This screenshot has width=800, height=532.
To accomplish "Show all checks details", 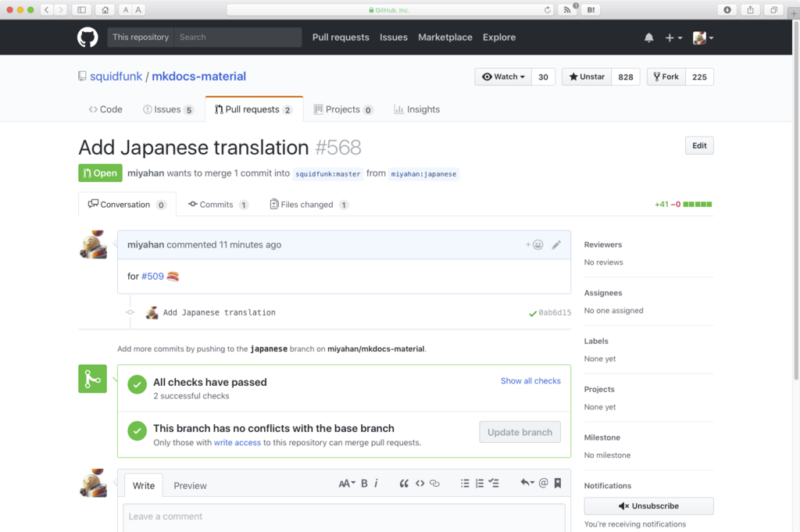I will pos(530,381).
